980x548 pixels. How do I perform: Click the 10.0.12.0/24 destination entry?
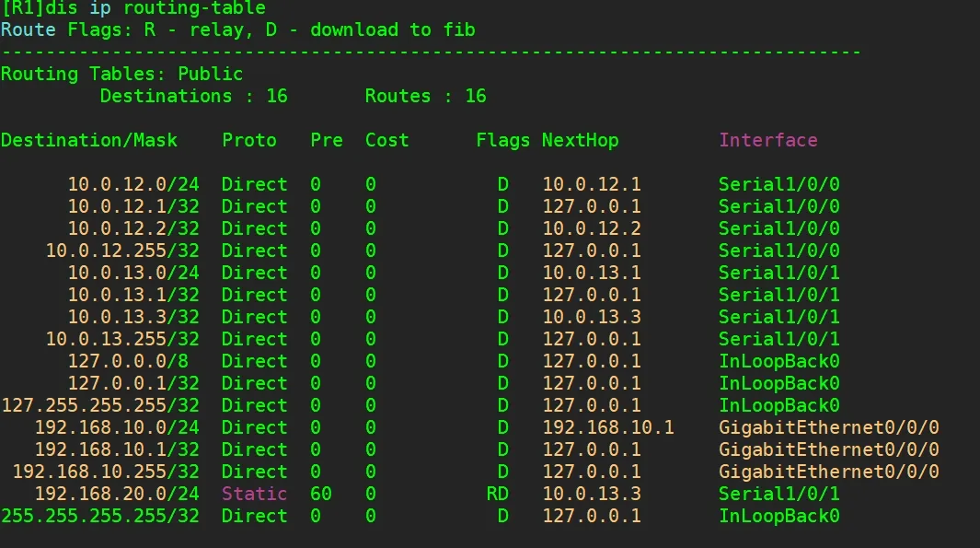[133, 184]
